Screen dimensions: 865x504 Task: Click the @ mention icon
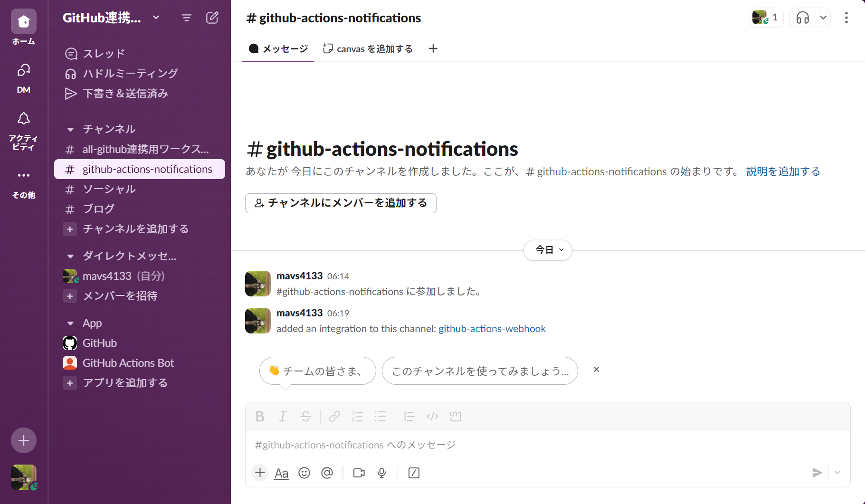(327, 473)
